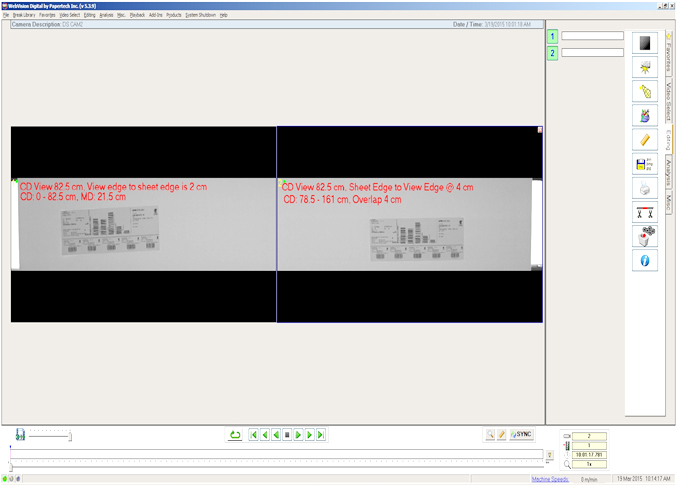Image resolution: width=677 pixels, height=485 pixels.
Task: Click the lower timeline scrubber handle
Action: [11, 466]
